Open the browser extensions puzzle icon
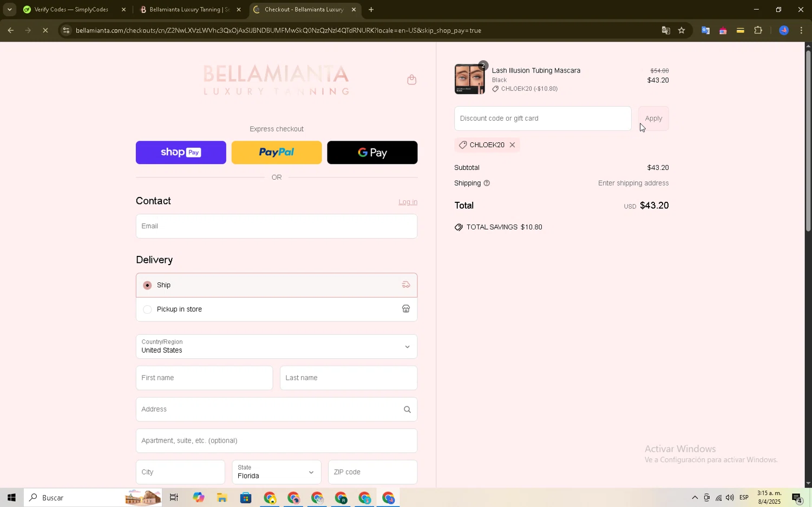Viewport: 812px width, 507px height. pos(758,30)
